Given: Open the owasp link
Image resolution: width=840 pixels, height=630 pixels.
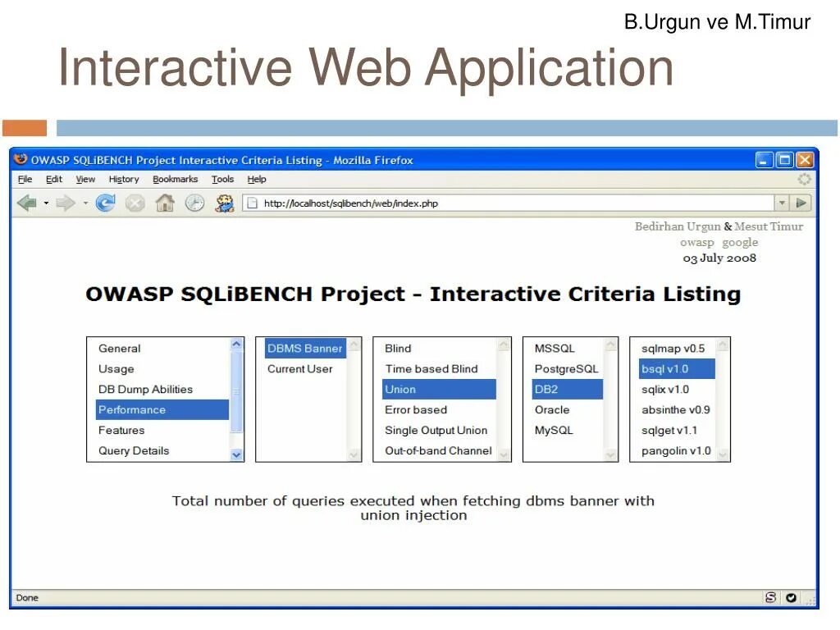Looking at the screenshot, I should click(x=697, y=243).
